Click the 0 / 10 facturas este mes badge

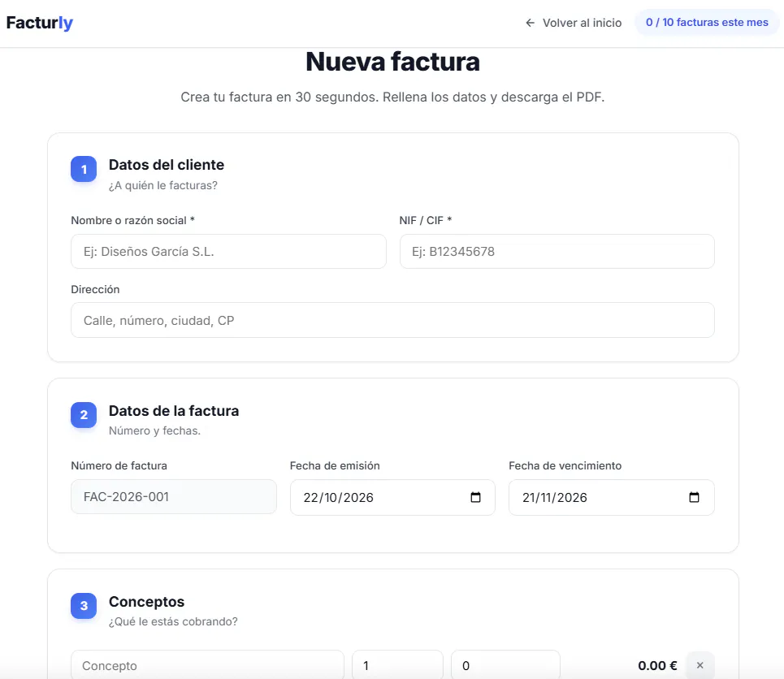point(707,23)
